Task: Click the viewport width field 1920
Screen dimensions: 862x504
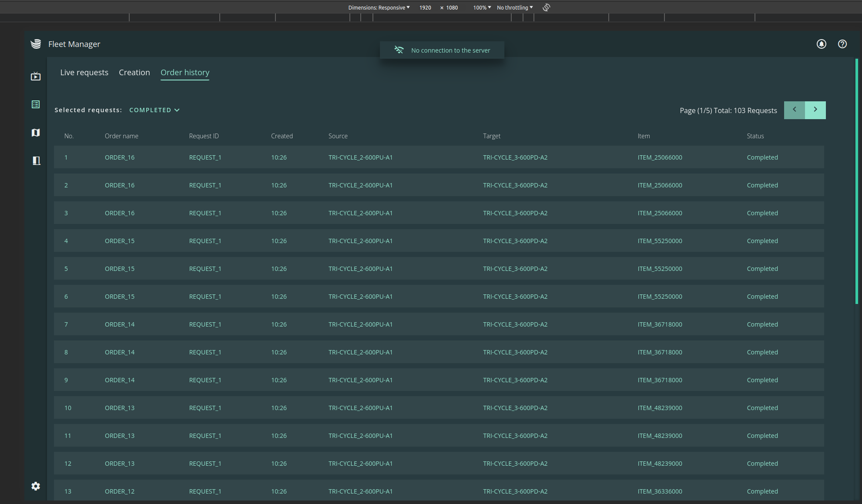Action: pyautogui.click(x=425, y=7)
